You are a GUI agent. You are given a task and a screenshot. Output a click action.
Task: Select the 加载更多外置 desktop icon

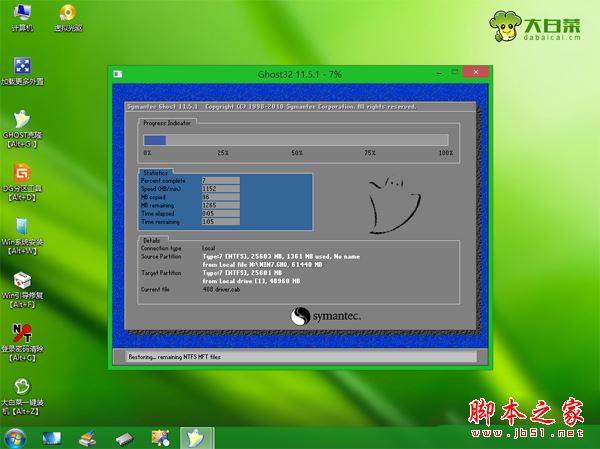click(x=22, y=71)
